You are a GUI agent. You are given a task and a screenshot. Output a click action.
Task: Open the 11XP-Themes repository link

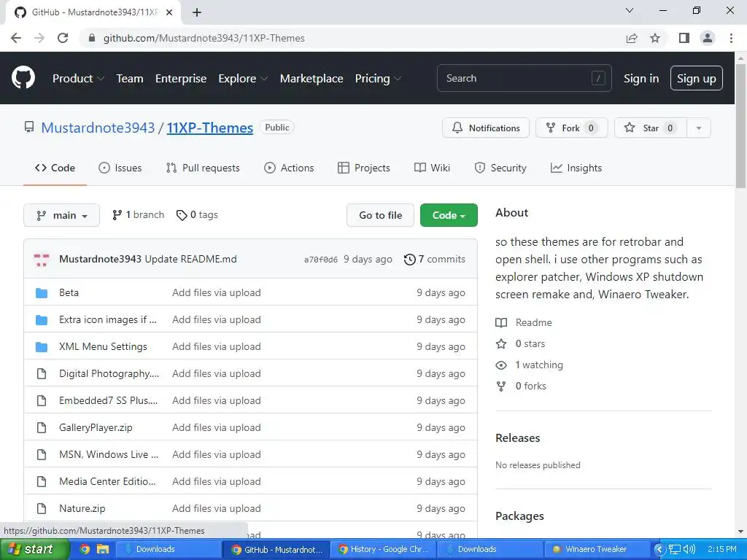(x=209, y=128)
